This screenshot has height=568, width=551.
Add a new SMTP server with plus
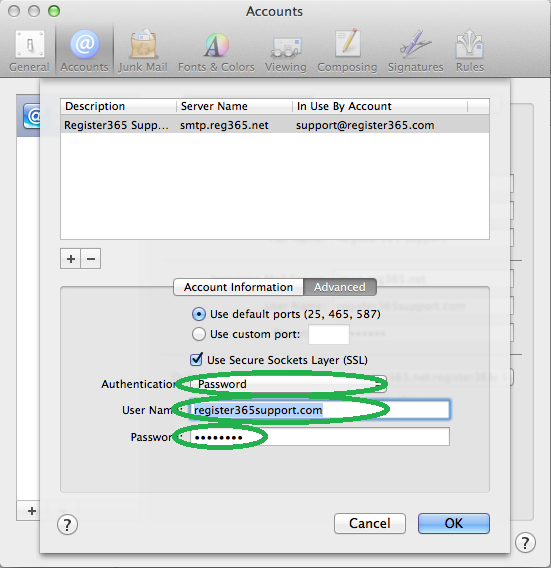click(71, 259)
